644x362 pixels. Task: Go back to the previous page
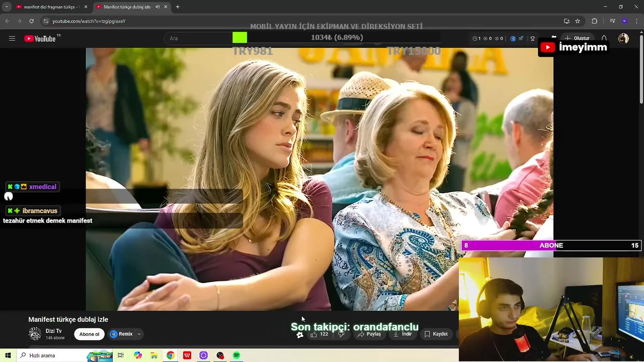pos(7,21)
